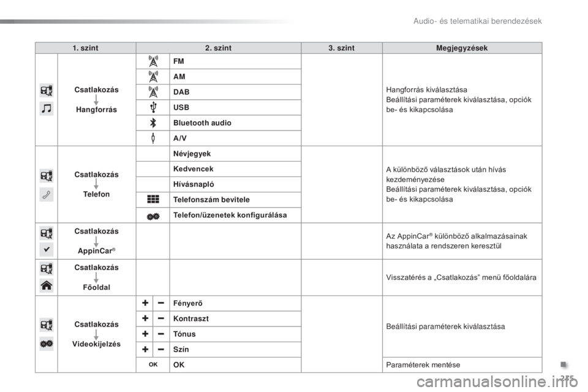
Task: Click the 'Névjegyek' entry
Action: coord(192,154)
